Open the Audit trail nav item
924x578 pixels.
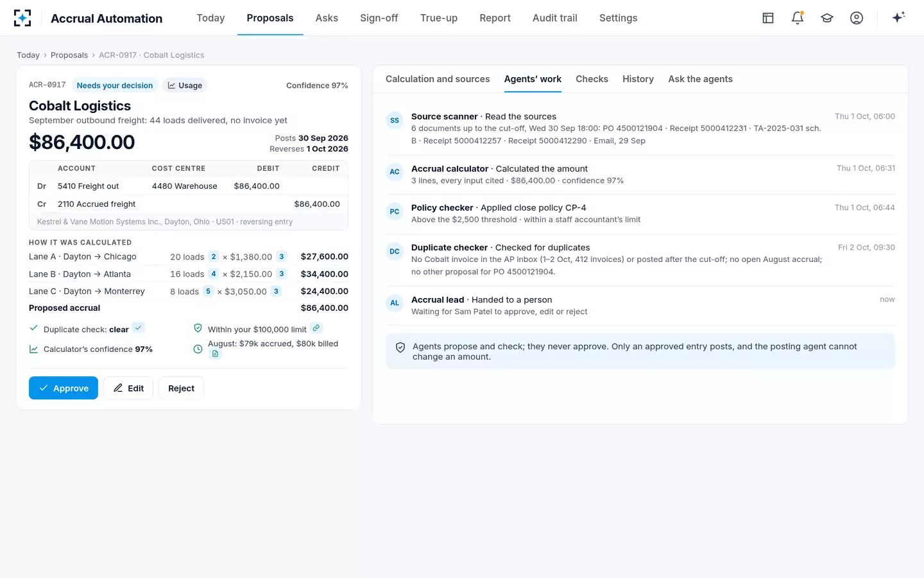coord(555,18)
